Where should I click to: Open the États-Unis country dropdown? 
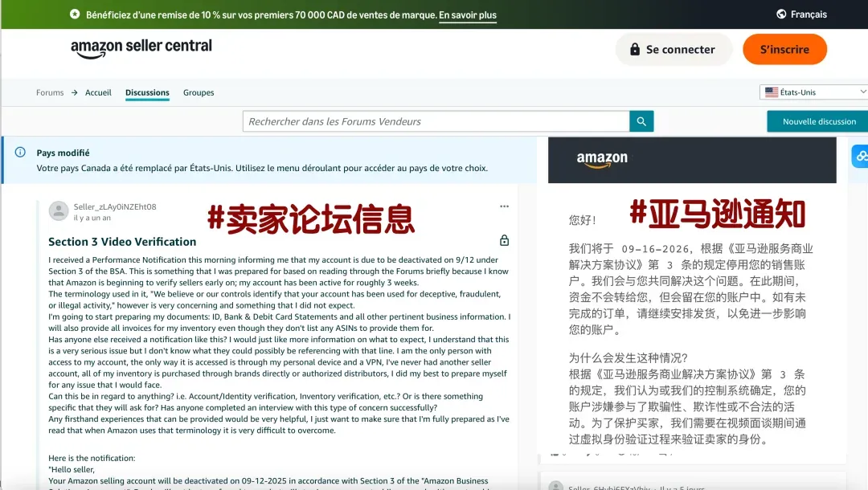click(x=813, y=92)
